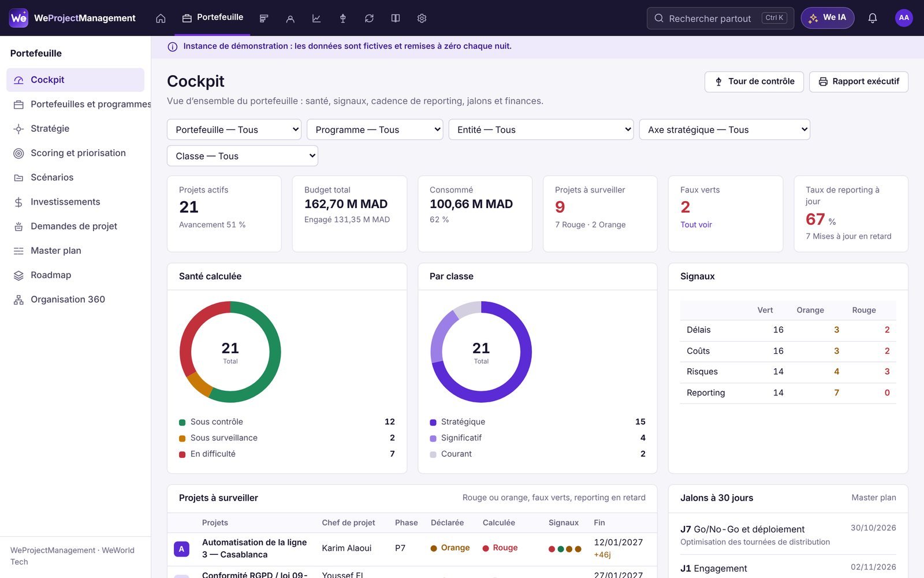Click the refresh cycle icon in the top navigation

coord(369,18)
